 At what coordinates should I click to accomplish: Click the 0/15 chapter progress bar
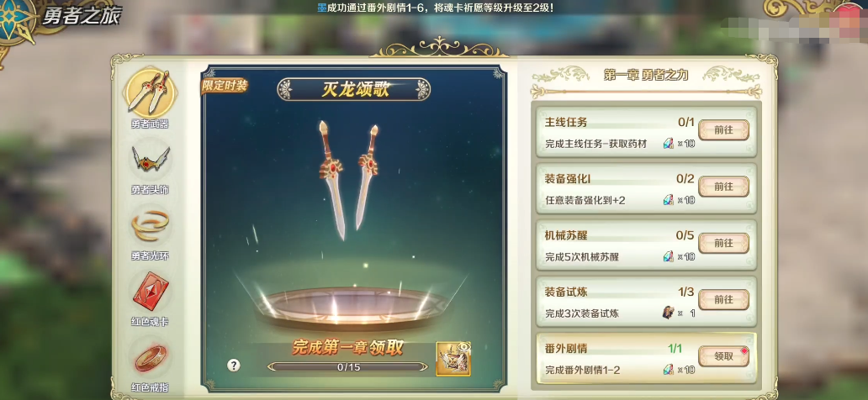348,366
